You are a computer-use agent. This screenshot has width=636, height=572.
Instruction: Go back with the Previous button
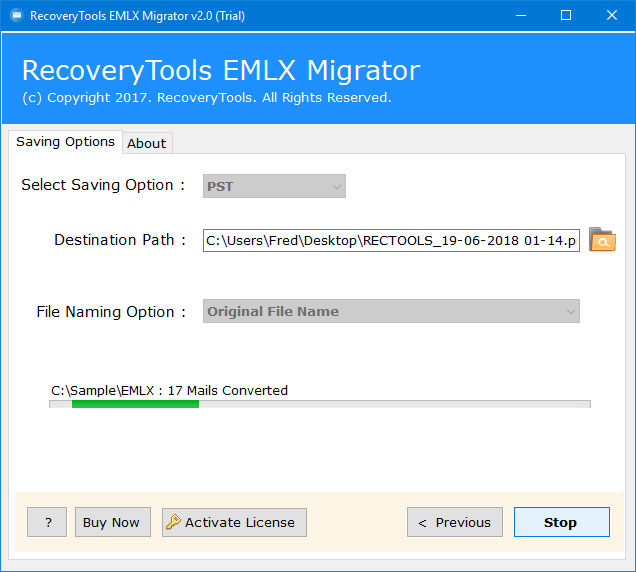pyautogui.click(x=455, y=522)
